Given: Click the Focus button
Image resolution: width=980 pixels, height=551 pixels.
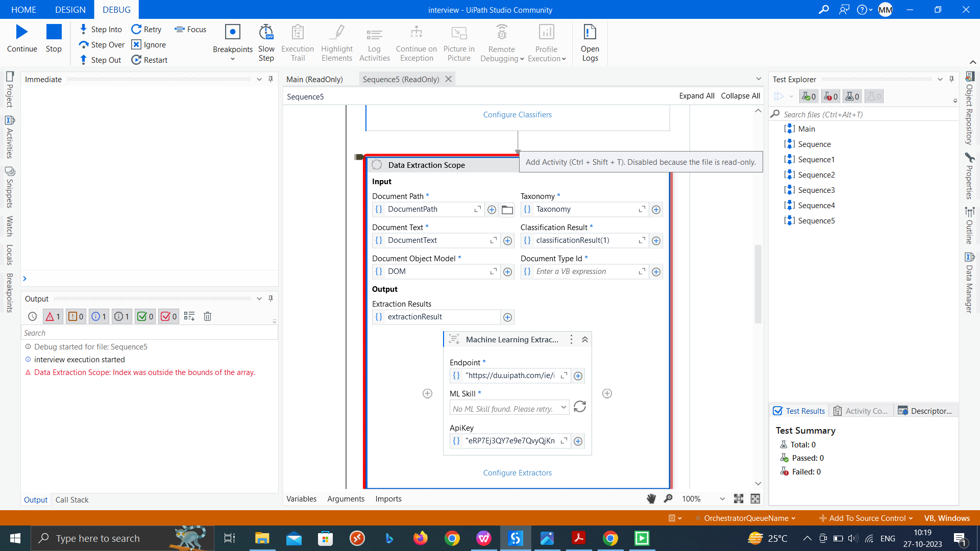Looking at the screenshot, I should pyautogui.click(x=190, y=30).
